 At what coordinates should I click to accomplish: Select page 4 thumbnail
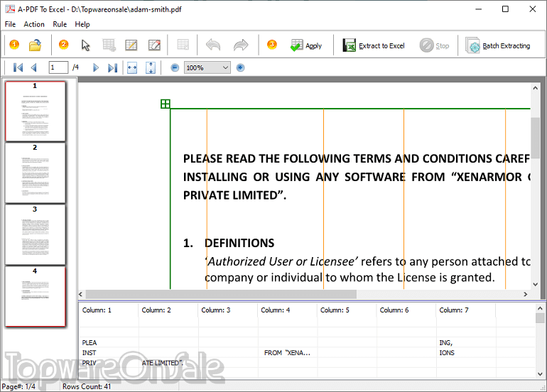click(35, 296)
